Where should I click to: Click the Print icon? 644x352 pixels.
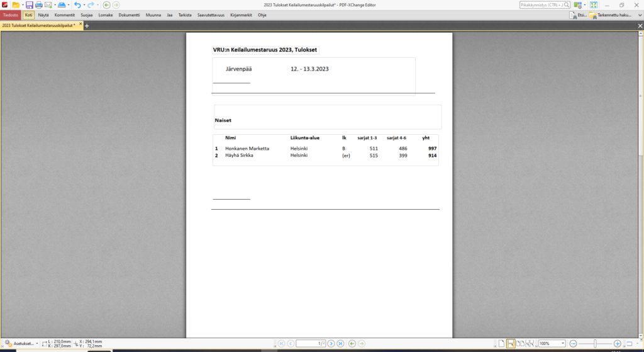[38, 5]
